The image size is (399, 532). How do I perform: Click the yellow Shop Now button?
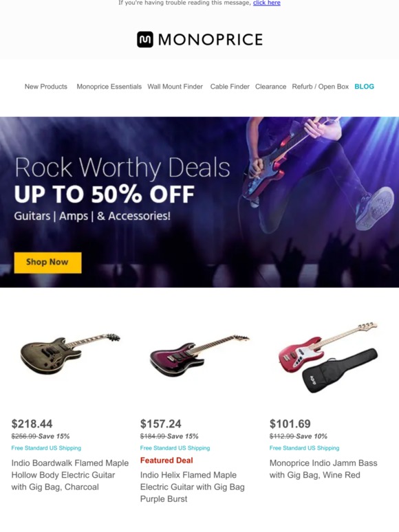pyautogui.click(x=48, y=263)
